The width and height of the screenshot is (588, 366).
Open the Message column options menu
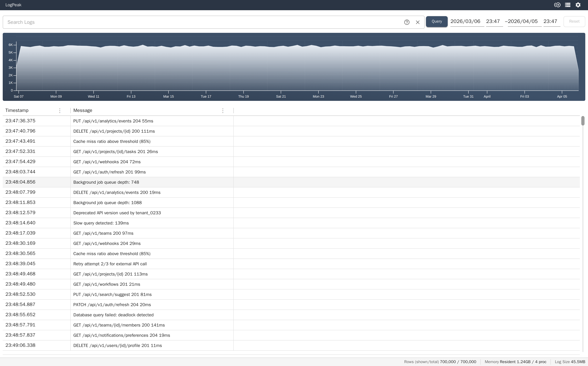click(223, 111)
